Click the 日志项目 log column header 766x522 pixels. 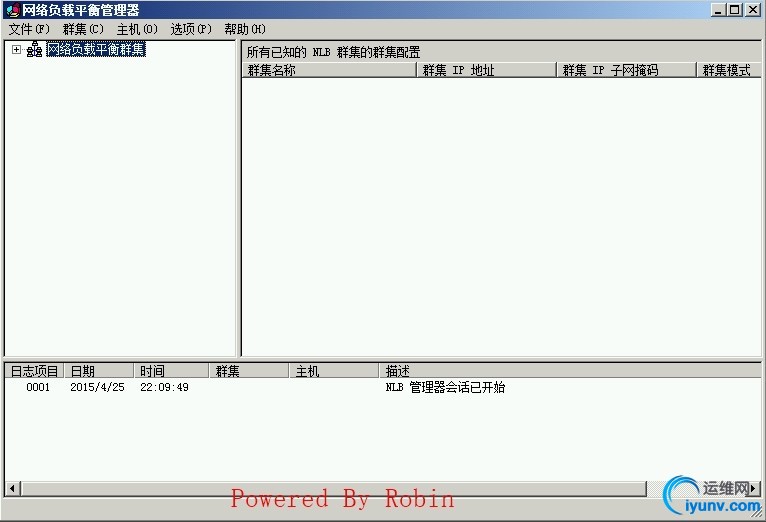point(34,371)
